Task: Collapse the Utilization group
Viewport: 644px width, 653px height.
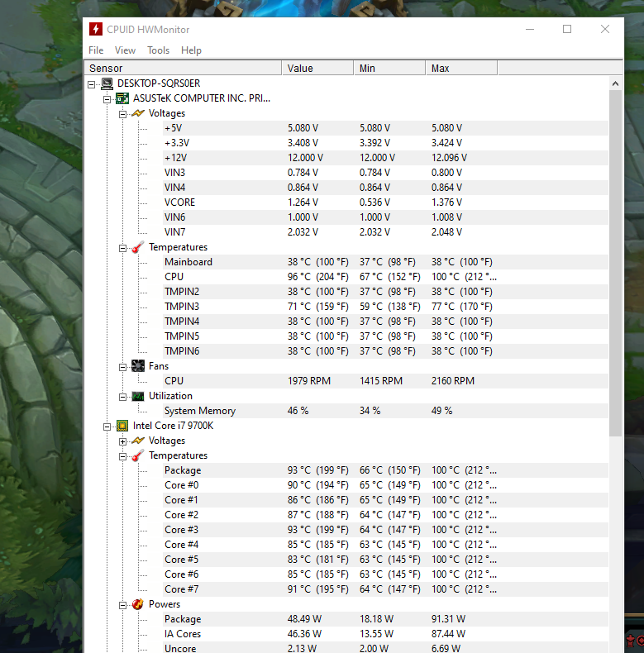Action: (122, 398)
